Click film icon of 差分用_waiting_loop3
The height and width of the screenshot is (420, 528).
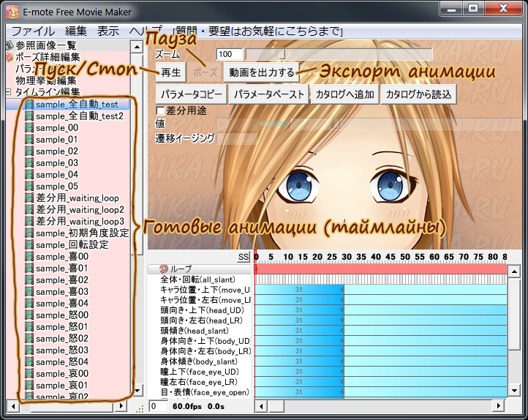pyautogui.click(x=29, y=222)
